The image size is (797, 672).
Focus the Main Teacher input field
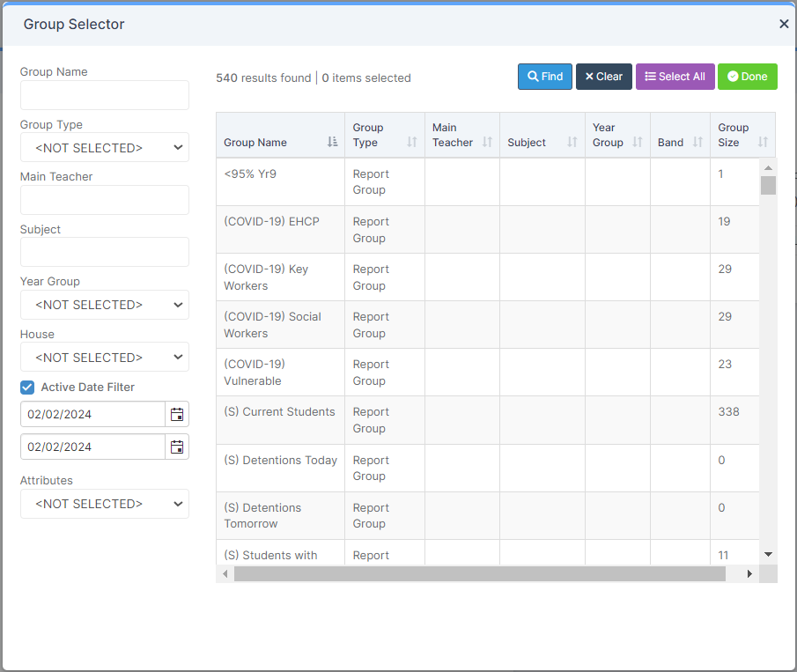pos(105,200)
